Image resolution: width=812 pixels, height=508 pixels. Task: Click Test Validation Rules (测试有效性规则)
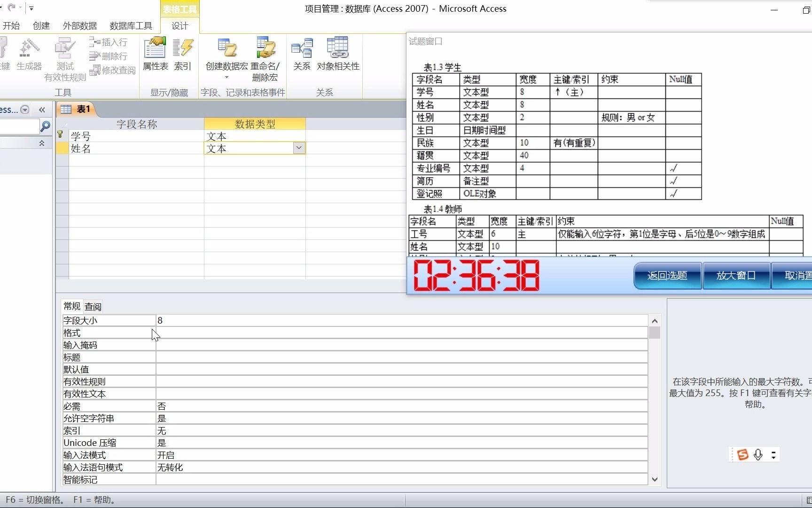click(x=65, y=59)
